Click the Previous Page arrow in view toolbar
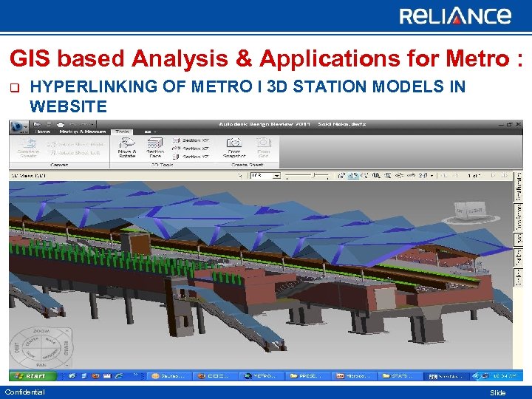The width and height of the screenshot is (532, 399). pos(456,175)
